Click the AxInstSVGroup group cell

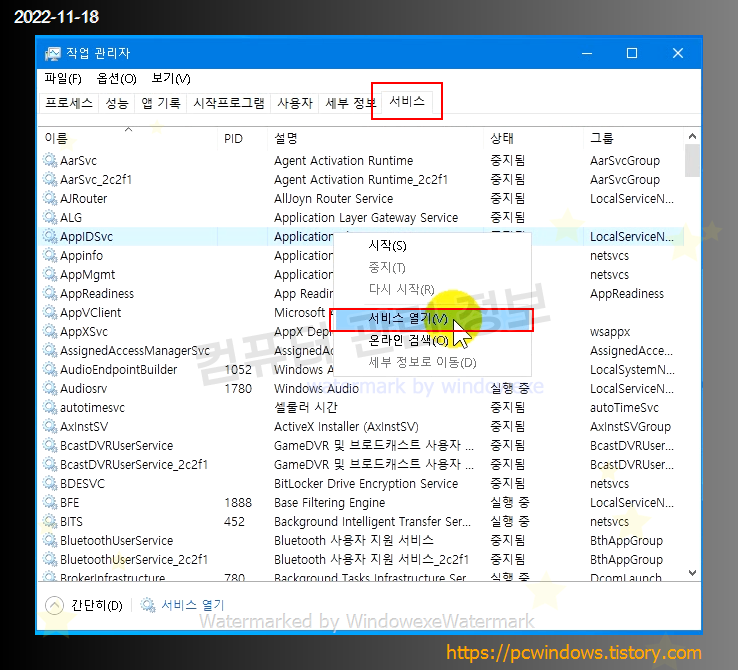click(x=630, y=427)
